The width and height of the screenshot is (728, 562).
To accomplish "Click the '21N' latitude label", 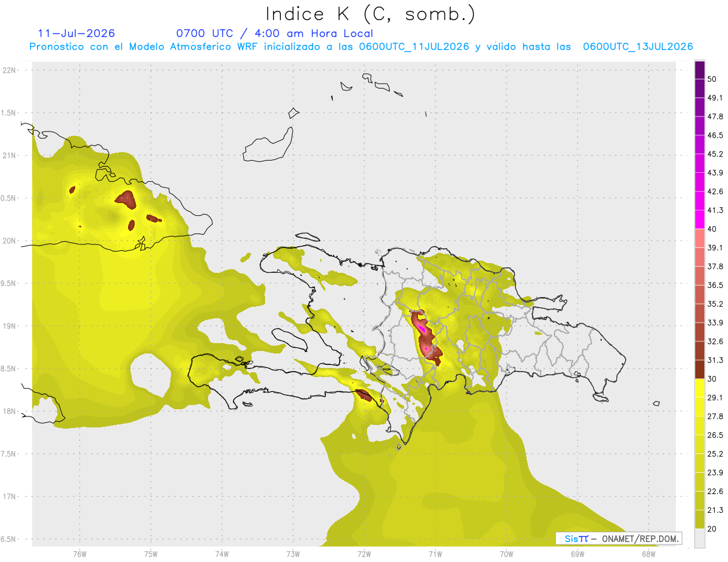I will [10, 155].
